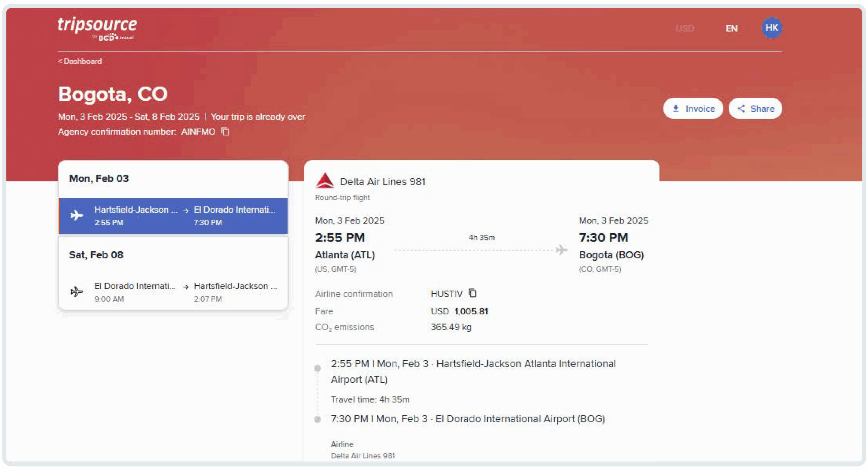Click the Round-trip flight label
This screenshot has height=470, width=868.
(x=342, y=197)
